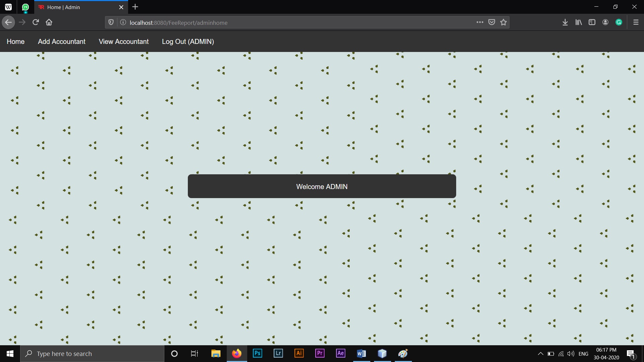
Task: Click the browser home icon
Action: click(x=49, y=22)
